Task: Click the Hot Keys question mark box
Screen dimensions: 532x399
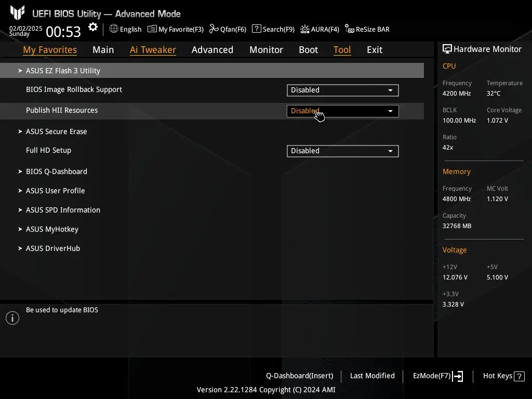Action: [x=519, y=376]
